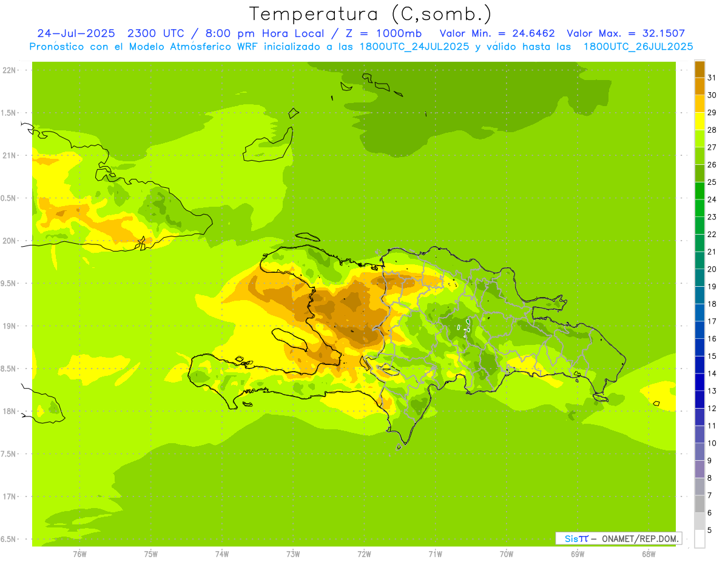Image resolution: width=728 pixels, height=562 pixels.
Task: Click the colorbar label "25"
Action: 712,182
